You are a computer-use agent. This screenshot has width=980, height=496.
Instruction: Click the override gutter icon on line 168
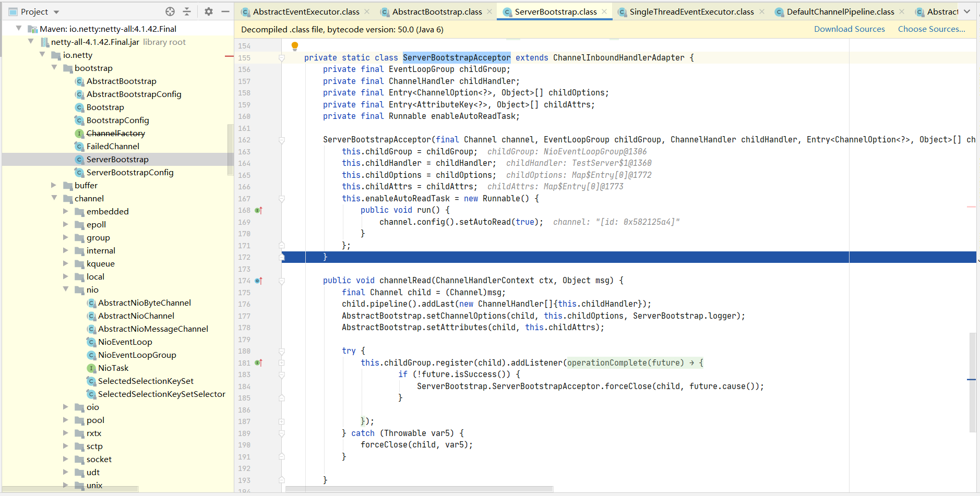[x=258, y=210]
